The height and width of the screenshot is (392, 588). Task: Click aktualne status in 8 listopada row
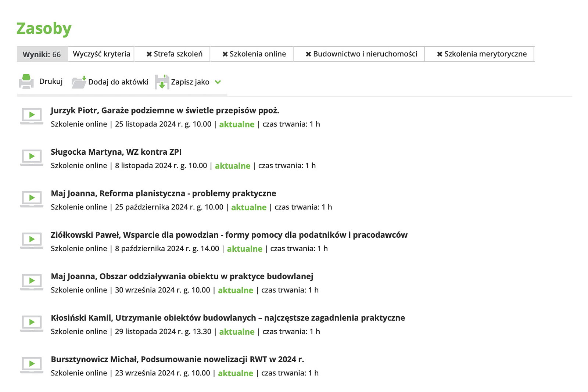[233, 166]
